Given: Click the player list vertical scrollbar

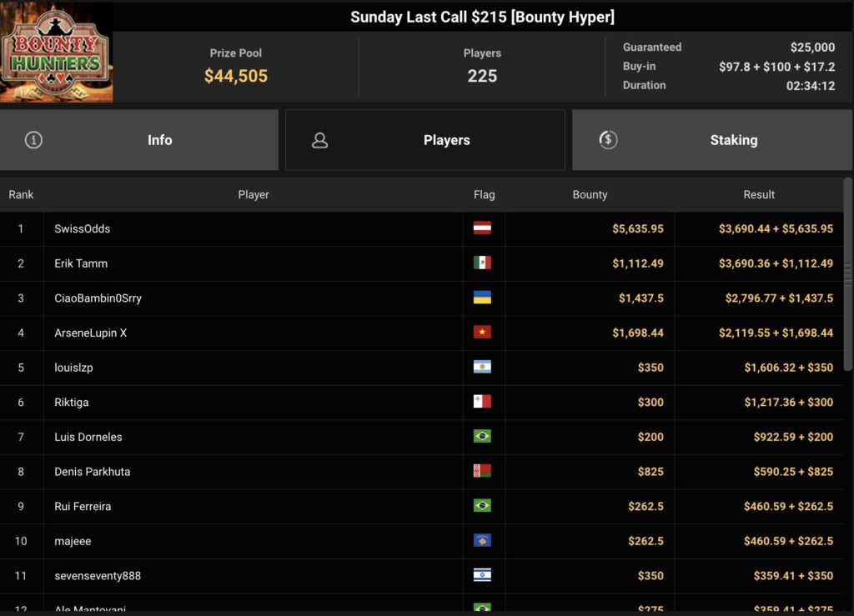Looking at the screenshot, I should pyautogui.click(x=848, y=275).
